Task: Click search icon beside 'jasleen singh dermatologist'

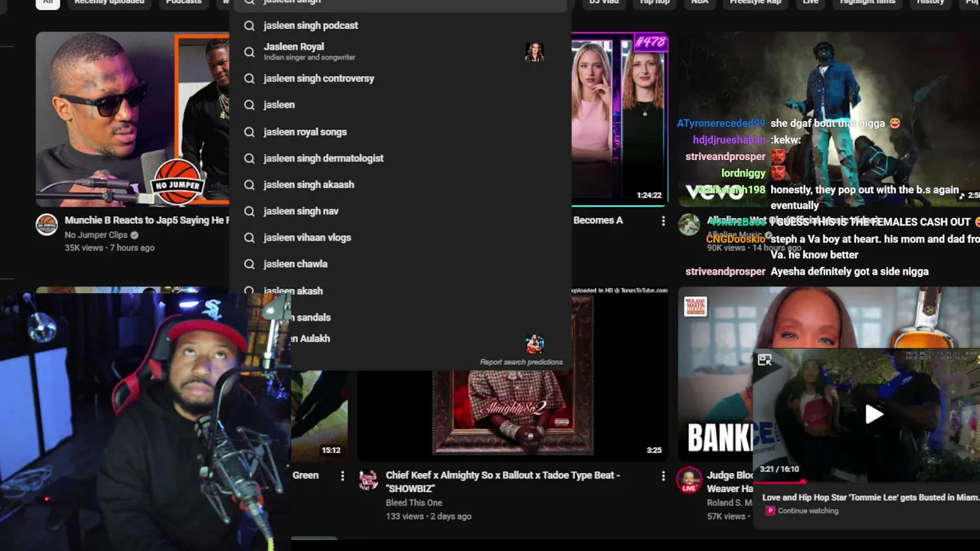Action: 249,158
